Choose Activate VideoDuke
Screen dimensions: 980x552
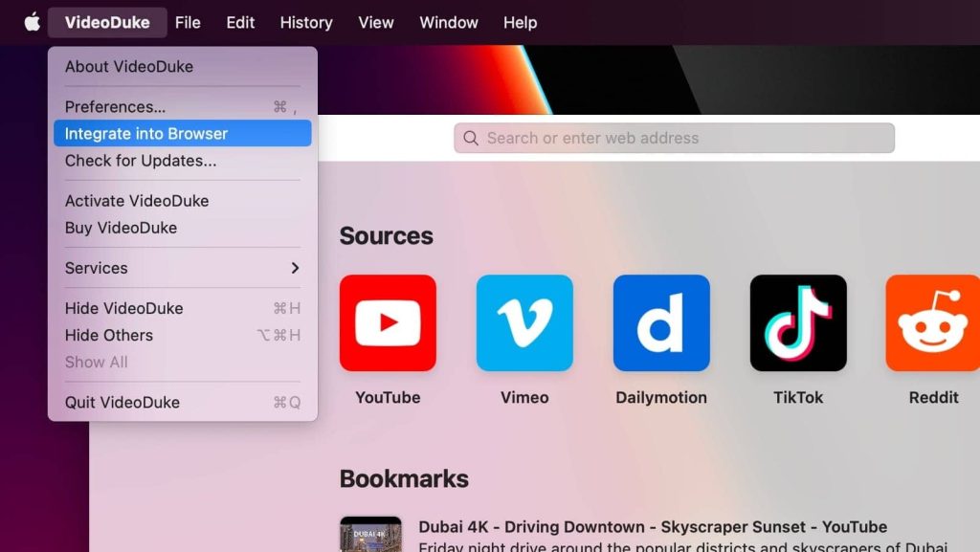pos(183,201)
